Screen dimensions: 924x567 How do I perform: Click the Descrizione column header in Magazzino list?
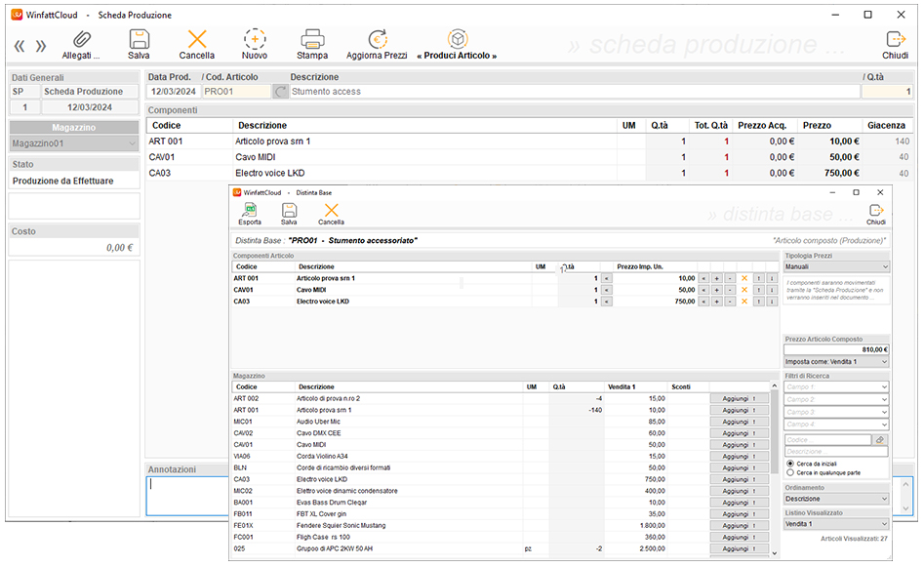409,386
